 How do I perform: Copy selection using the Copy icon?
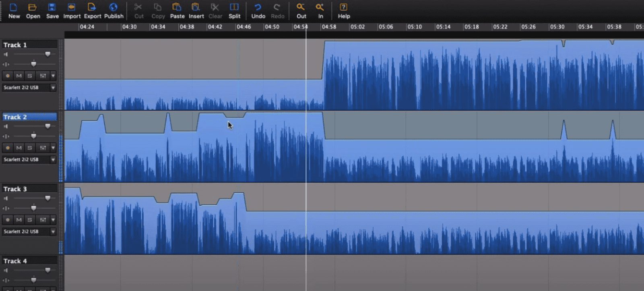(158, 7)
